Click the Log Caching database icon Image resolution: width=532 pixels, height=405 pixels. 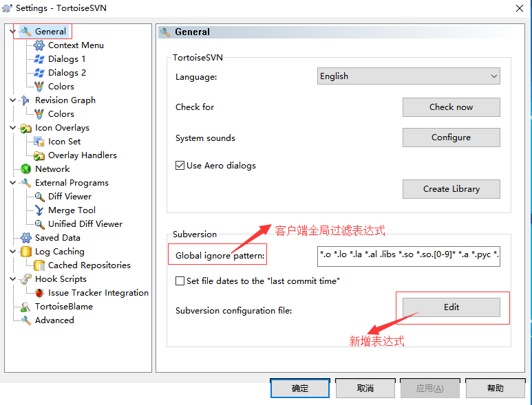(x=25, y=252)
